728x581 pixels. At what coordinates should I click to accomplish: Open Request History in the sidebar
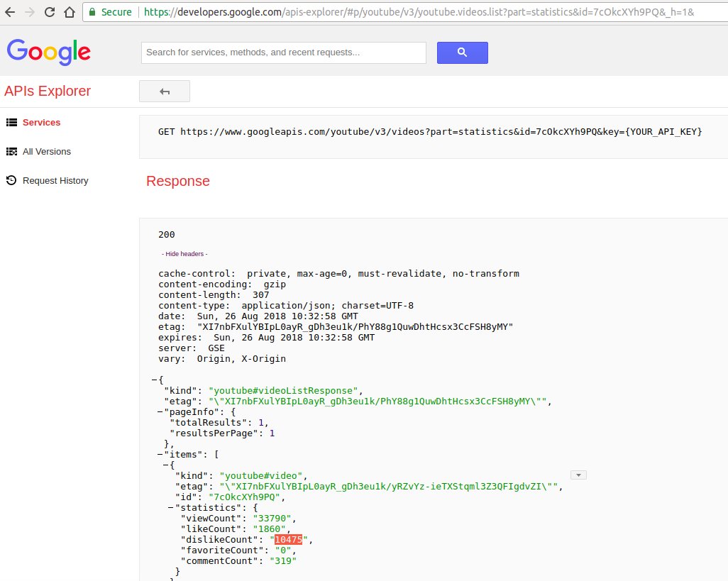(55, 180)
